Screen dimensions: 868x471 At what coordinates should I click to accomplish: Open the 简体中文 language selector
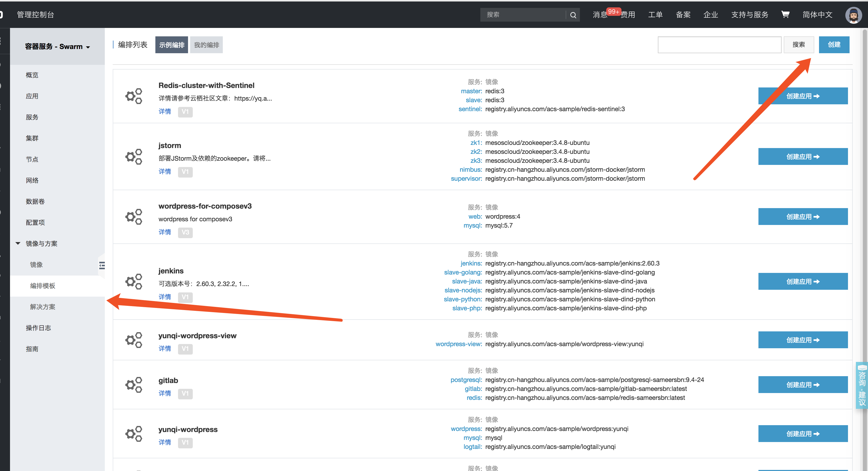pos(817,15)
